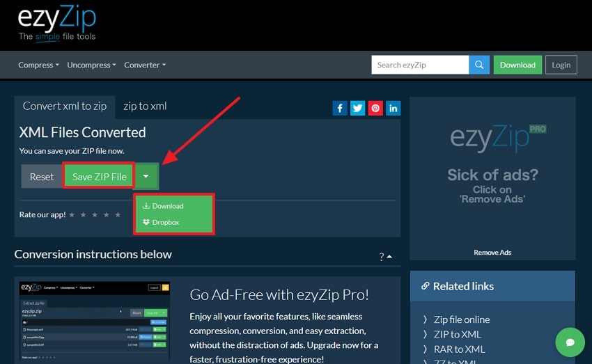Focus the Search ezyZip input field
The image size is (592, 364).
420,65
